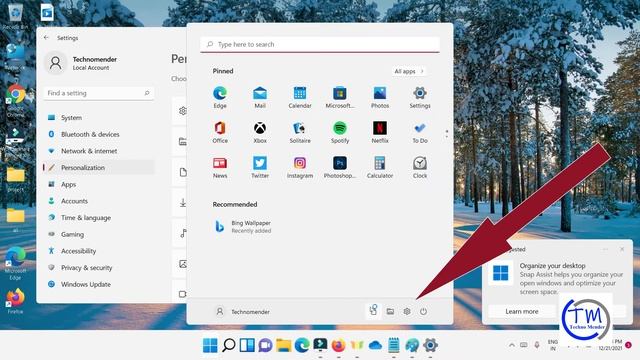Click the touch icon in Start footer
640x360 pixels.
(373, 311)
